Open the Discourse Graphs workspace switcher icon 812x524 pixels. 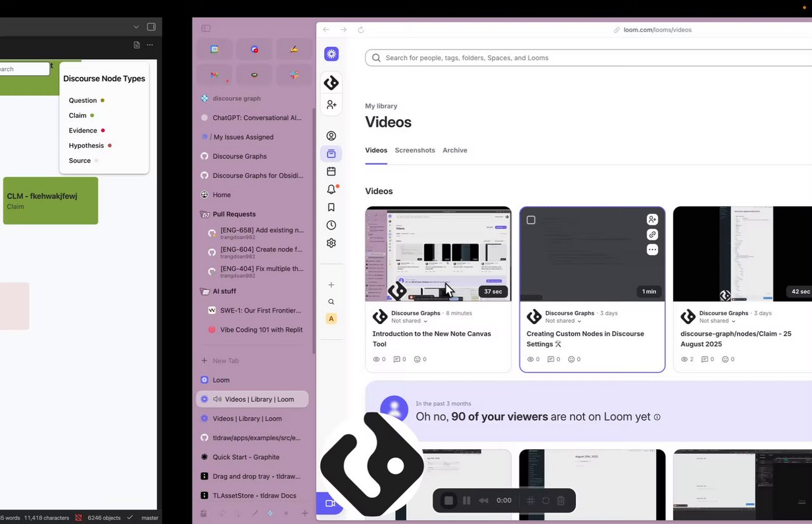(331, 82)
